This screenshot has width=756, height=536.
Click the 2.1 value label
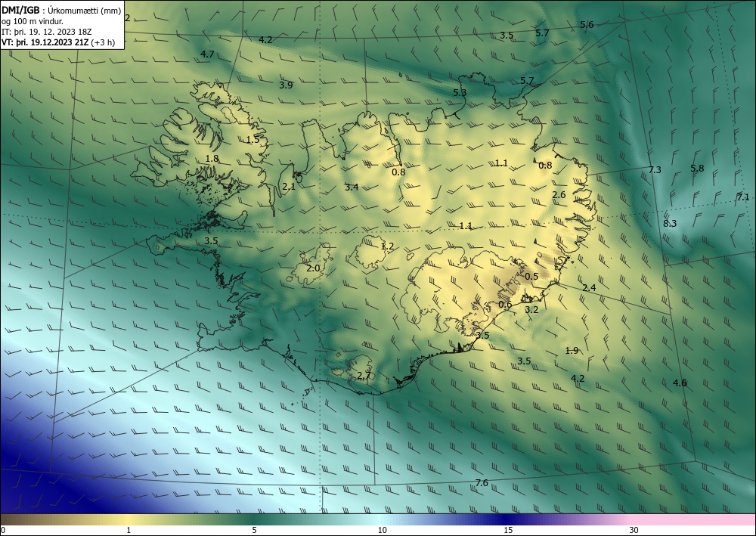289,186
